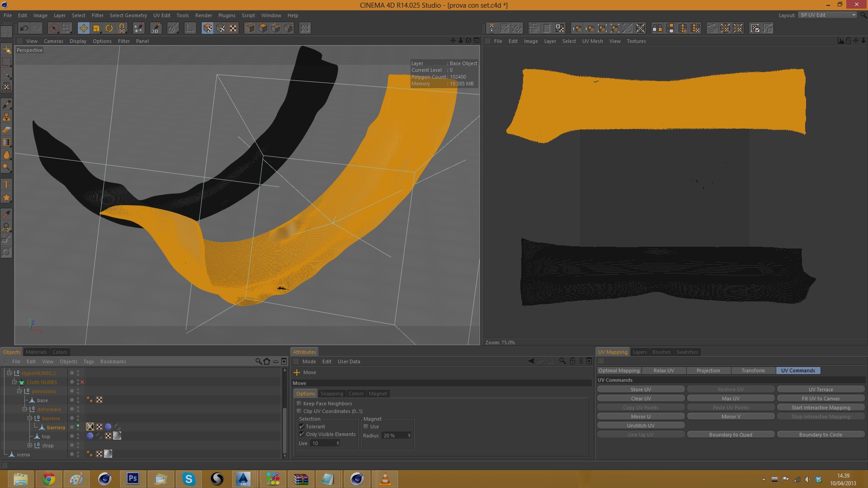This screenshot has width=868, height=488.
Task: Open the Layout BP UV Edit dropdown
Action: click(827, 15)
